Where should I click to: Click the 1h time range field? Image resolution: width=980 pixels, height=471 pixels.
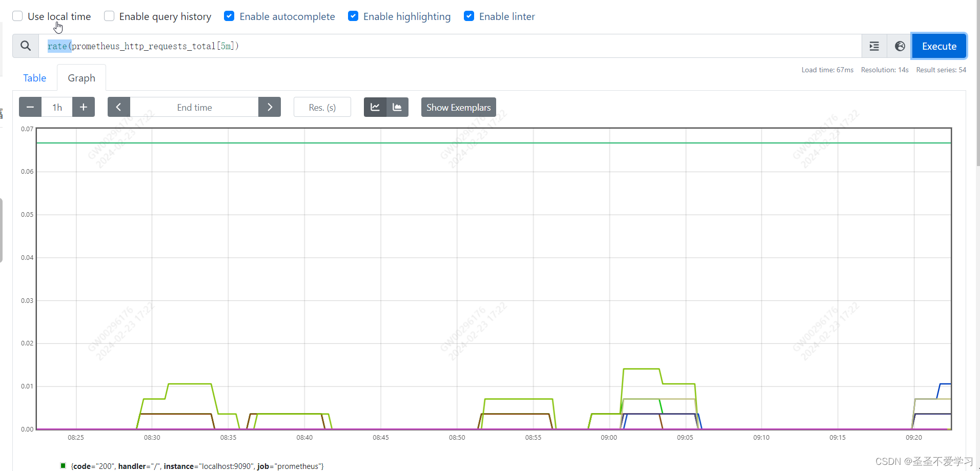pos(57,107)
